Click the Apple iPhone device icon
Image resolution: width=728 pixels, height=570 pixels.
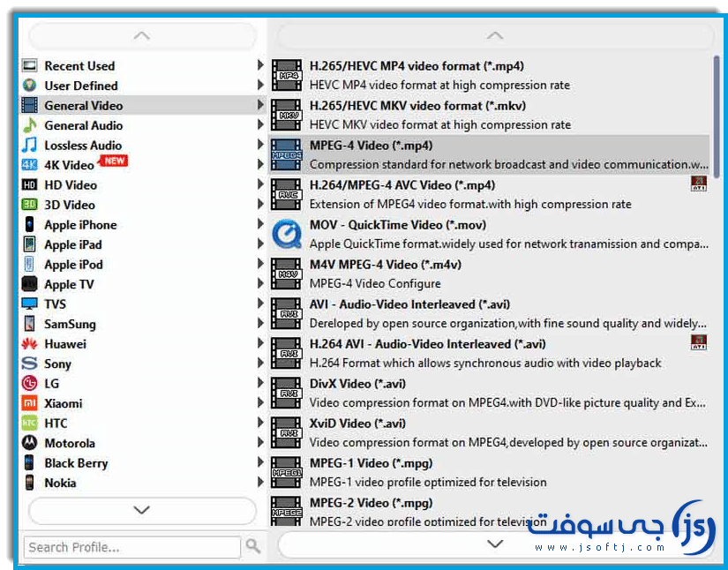tap(29, 225)
